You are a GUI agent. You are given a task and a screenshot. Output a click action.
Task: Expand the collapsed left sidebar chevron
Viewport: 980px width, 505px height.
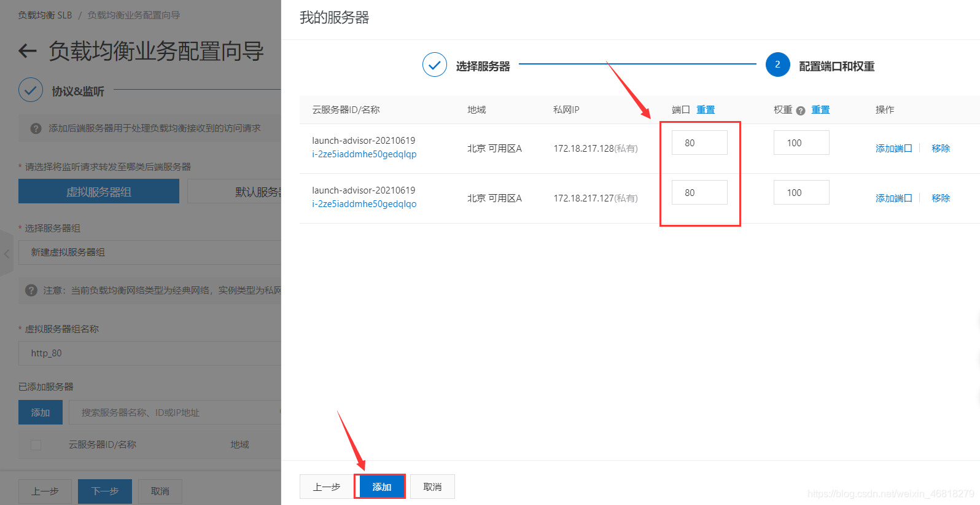pos(6,253)
